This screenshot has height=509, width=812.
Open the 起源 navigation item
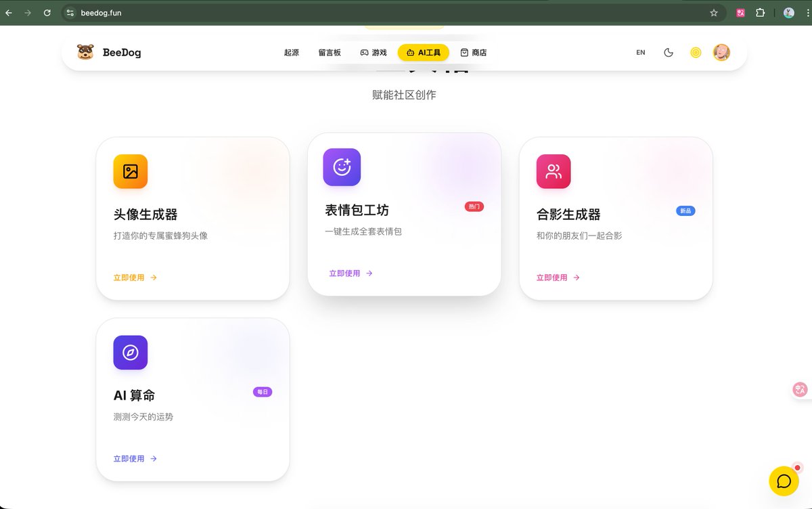(292, 53)
